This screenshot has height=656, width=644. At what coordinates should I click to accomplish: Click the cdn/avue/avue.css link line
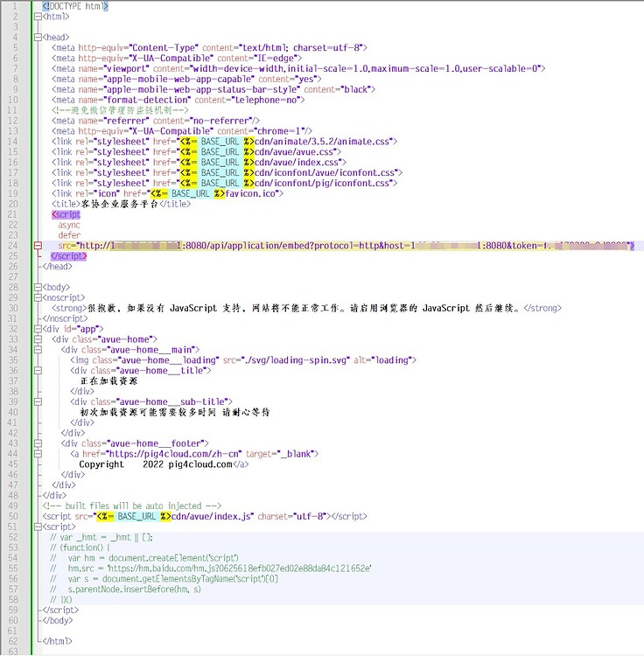(196, 152)
